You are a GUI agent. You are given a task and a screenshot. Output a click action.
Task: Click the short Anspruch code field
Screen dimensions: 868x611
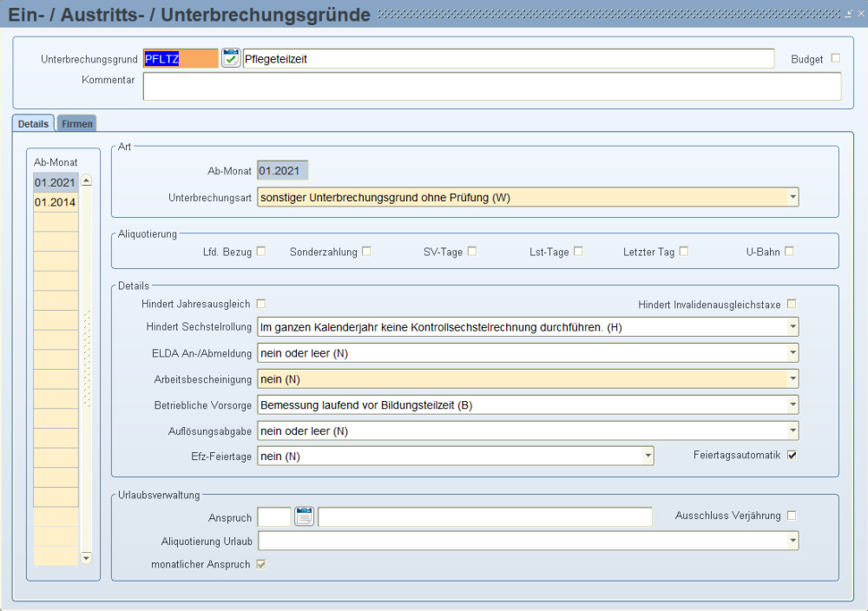pyautogui.click(x=274, y=517)
